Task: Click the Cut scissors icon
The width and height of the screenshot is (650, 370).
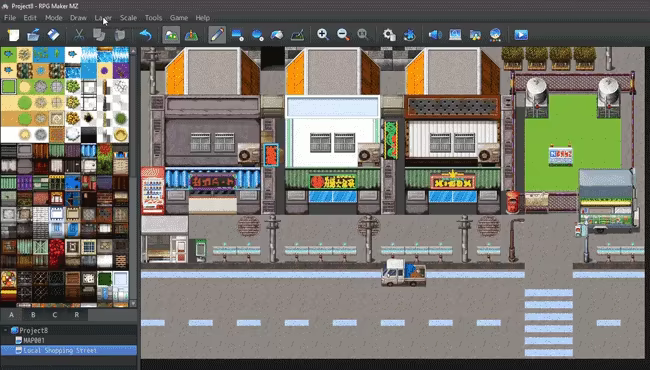Action: [79, 35]
